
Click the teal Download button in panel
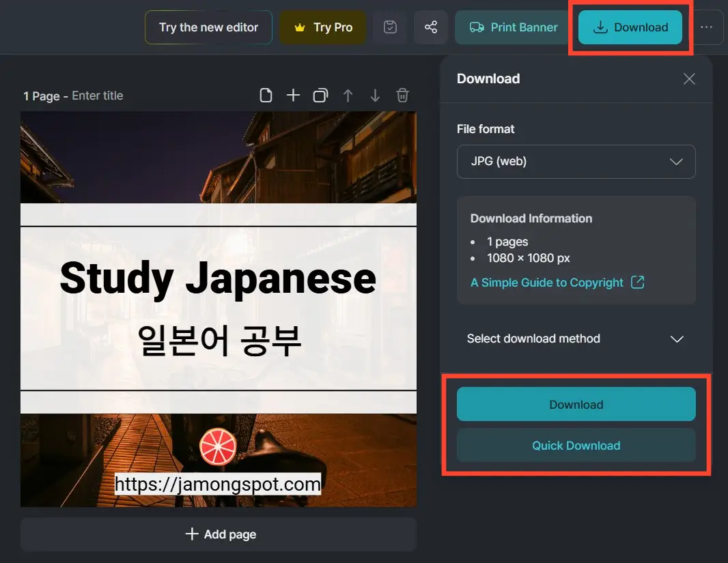576,405
